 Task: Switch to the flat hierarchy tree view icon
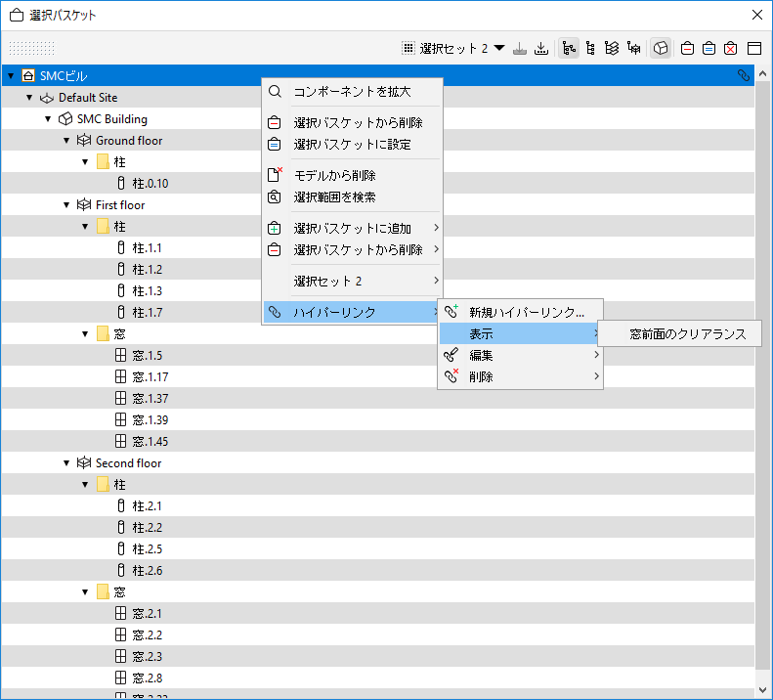pos(590,48)
